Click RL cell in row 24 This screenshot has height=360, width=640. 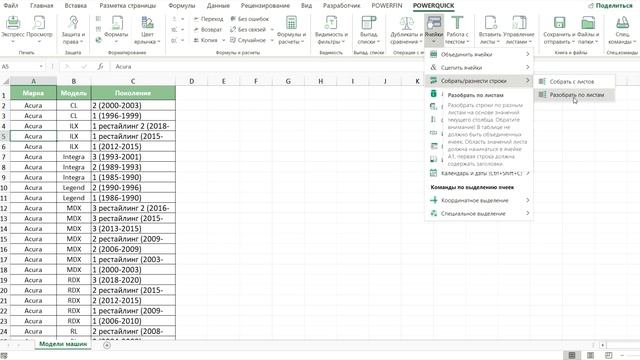click(x=73, y=331)
